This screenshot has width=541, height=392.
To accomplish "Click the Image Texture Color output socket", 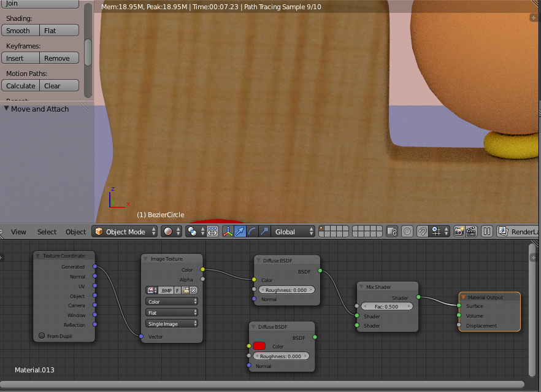I will click(x=202, y=269).
